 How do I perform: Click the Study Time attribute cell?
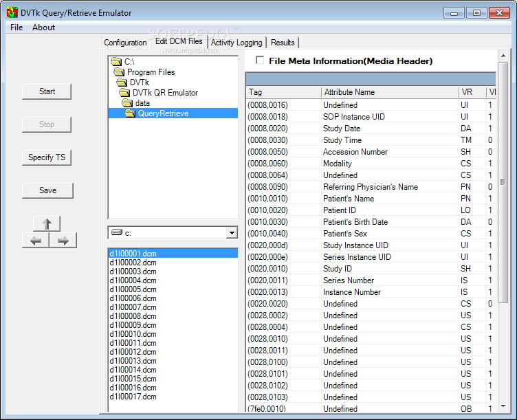point(390,140)
